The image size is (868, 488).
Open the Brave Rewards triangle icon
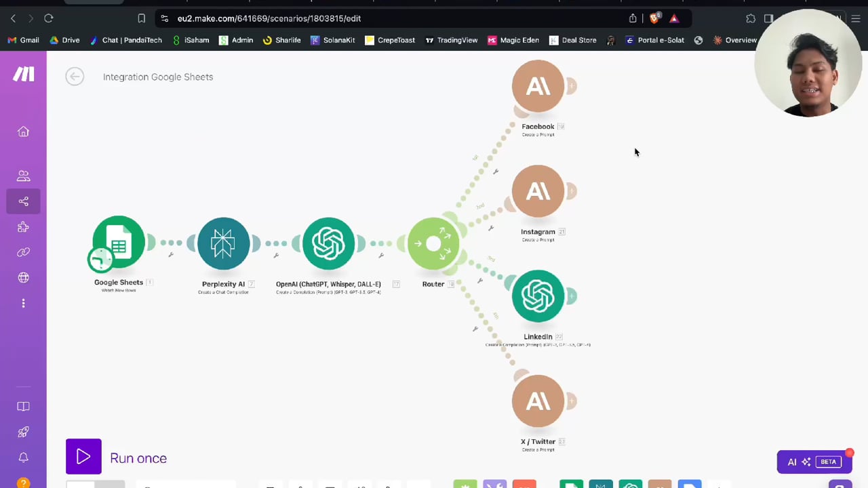click(x=674, y=18)
